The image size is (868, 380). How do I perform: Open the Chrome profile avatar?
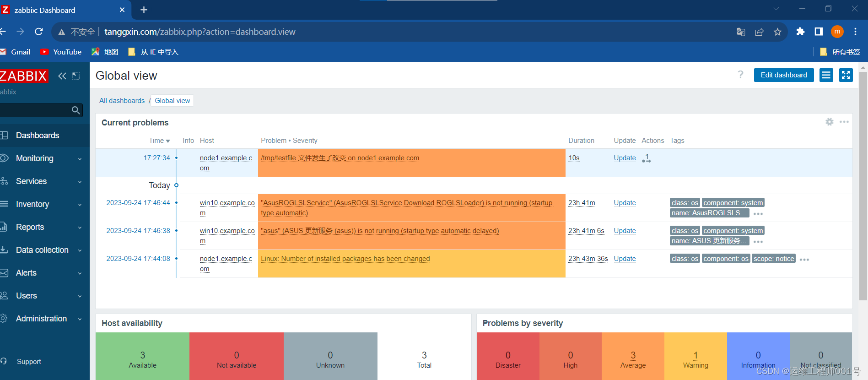coord(837,32)
